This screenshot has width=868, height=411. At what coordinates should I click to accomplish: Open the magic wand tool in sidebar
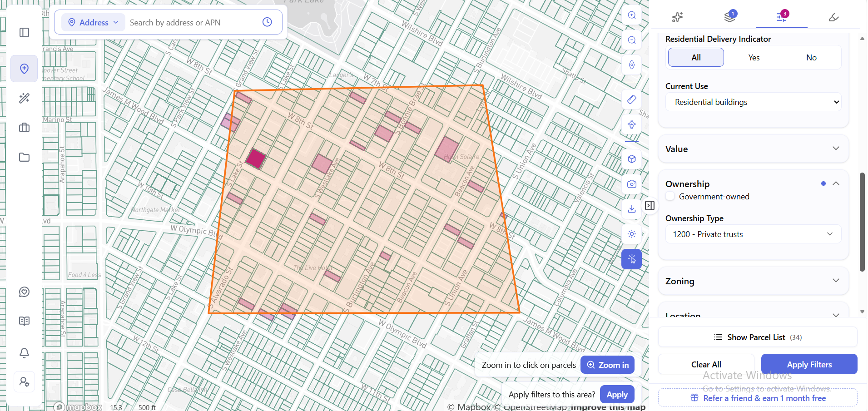pos(25,98)
